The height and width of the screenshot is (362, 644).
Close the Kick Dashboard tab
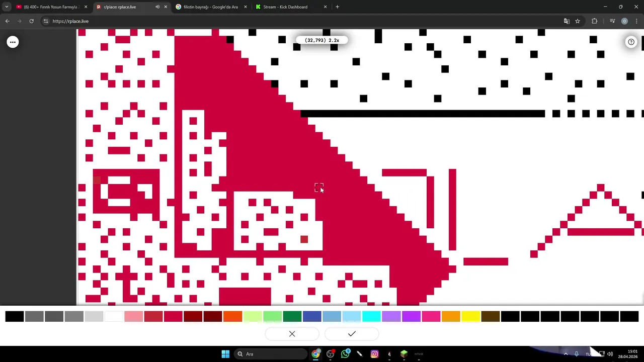325,7
